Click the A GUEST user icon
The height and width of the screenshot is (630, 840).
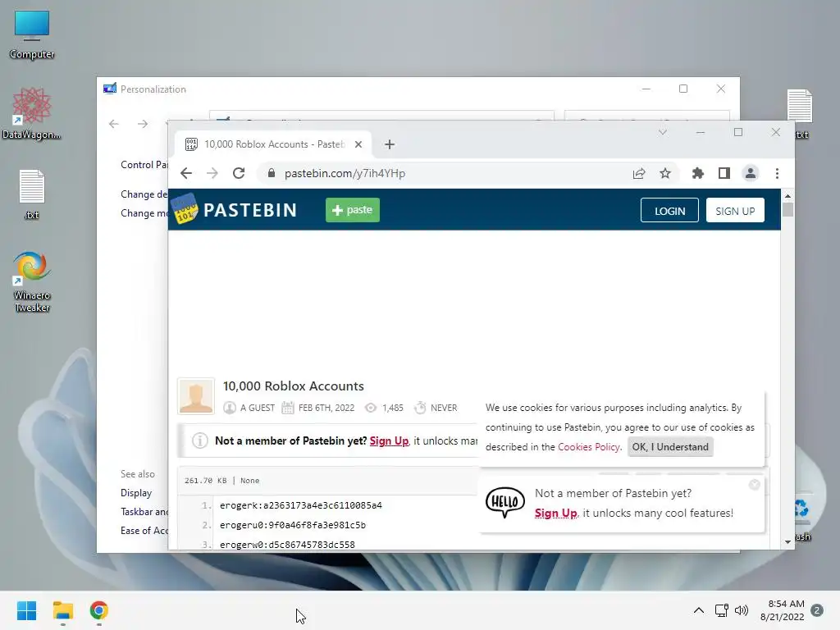tap(230, 408)
